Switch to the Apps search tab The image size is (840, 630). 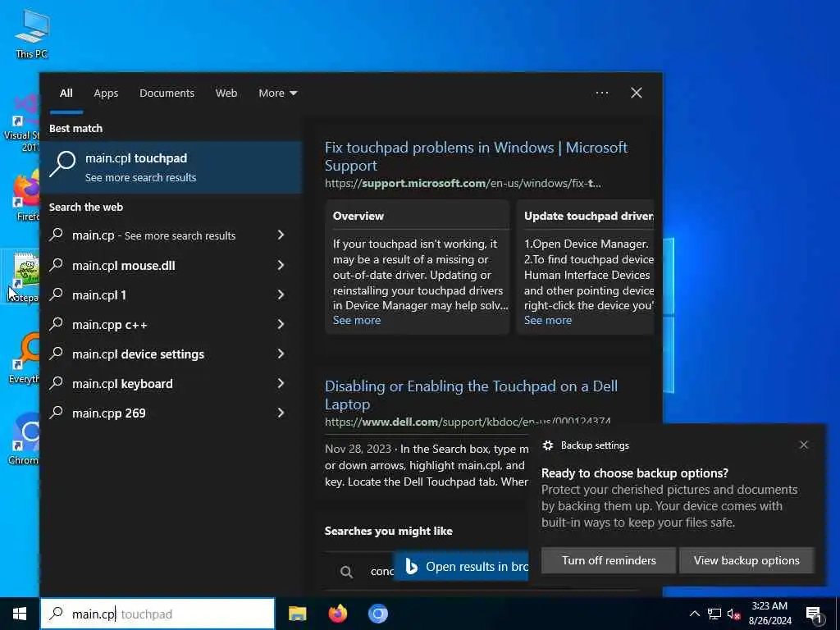point(106,93)
